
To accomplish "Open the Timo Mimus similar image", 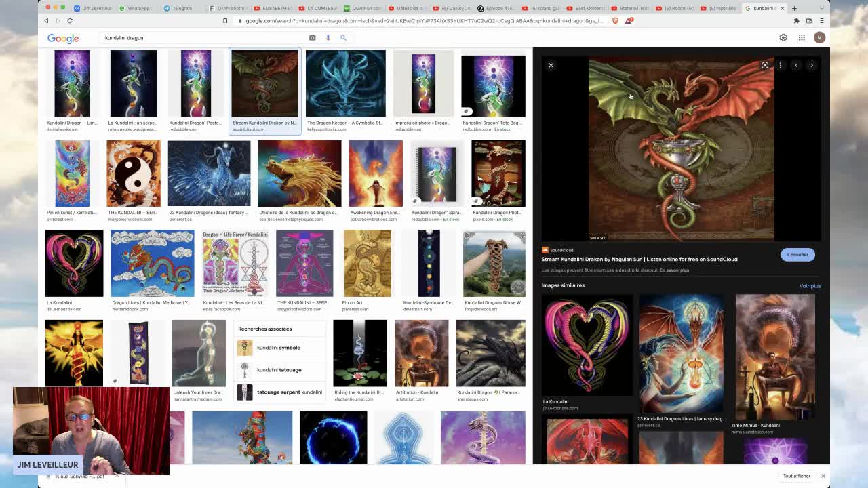I will click(x=775, y=357).
